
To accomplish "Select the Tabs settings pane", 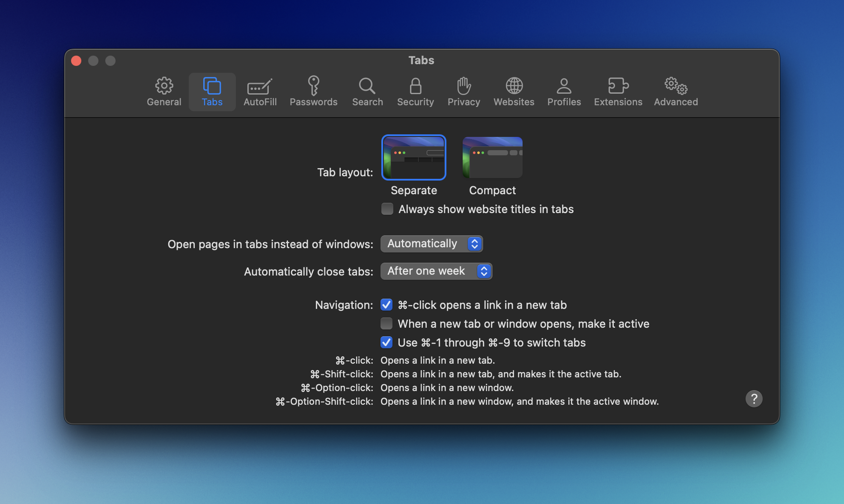I will click(212, 92).
